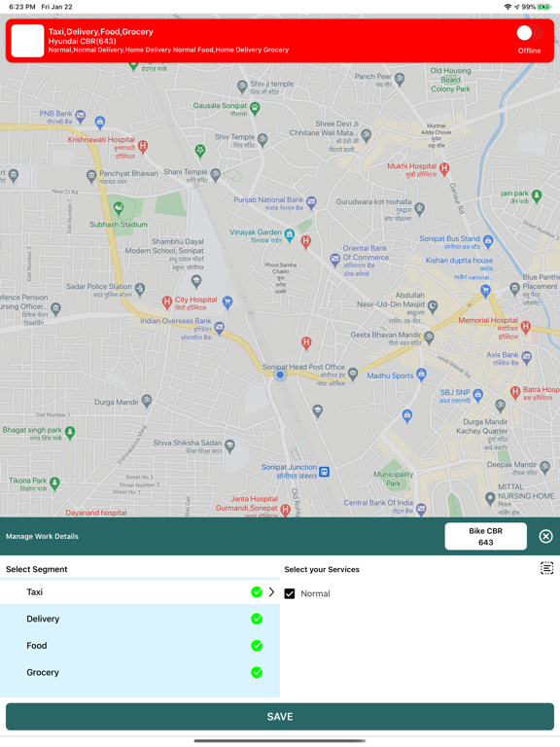
Task: Tap the shopping cart marker beside City Hospital
Action: tap(227, 302)
